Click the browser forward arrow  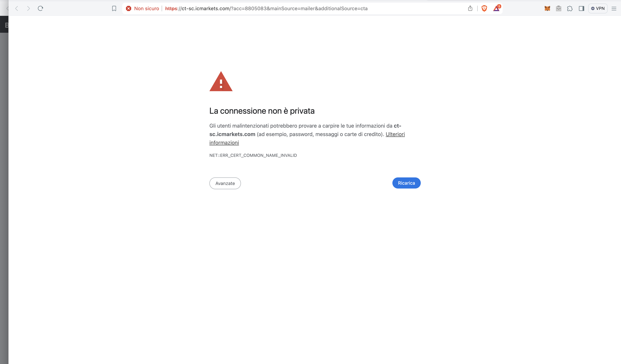[28, 8]
